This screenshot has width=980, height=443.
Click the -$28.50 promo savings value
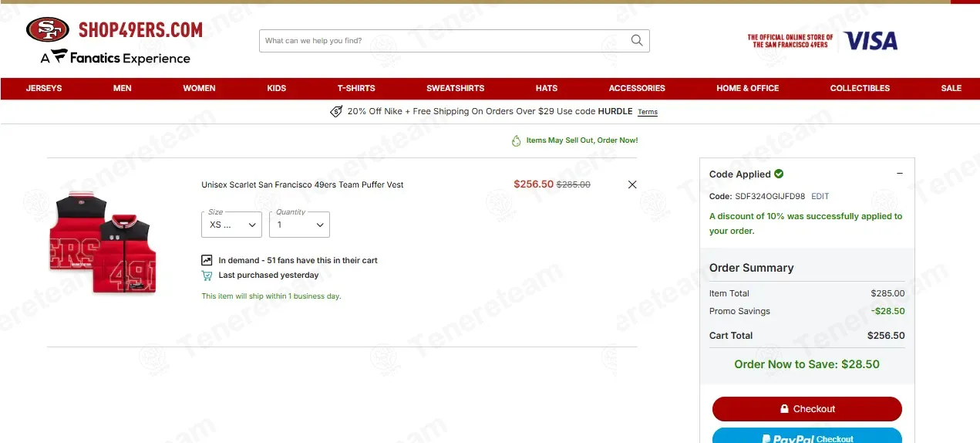pos(888,311)
